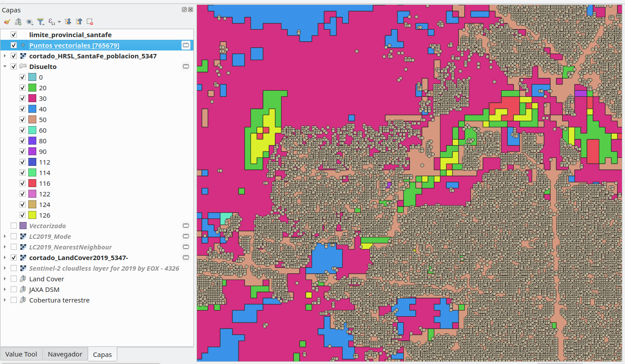625x364 pixels.
Task: Click the point symbol icon of Puntos vectoriales
Action: (23, 45)
